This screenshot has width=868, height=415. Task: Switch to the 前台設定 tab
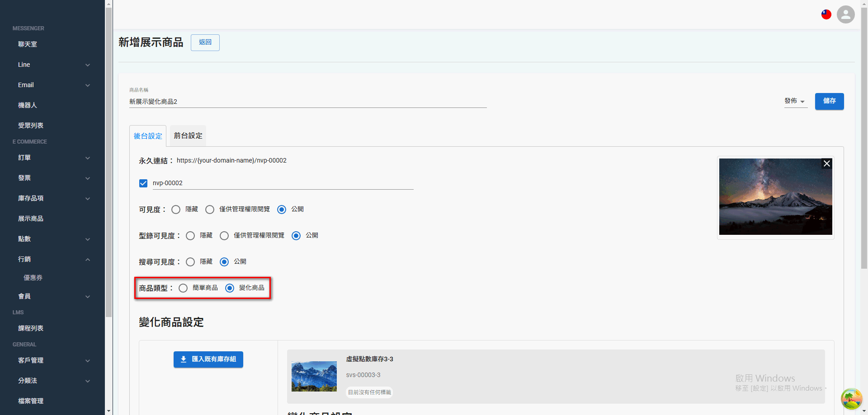pyautogui.click(x=188, y=135)
